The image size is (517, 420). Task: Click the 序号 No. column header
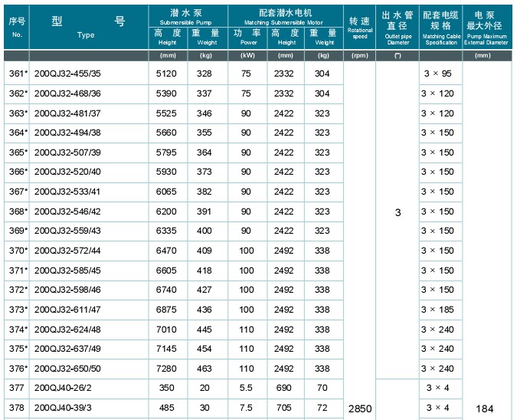[x=17, y=28]
